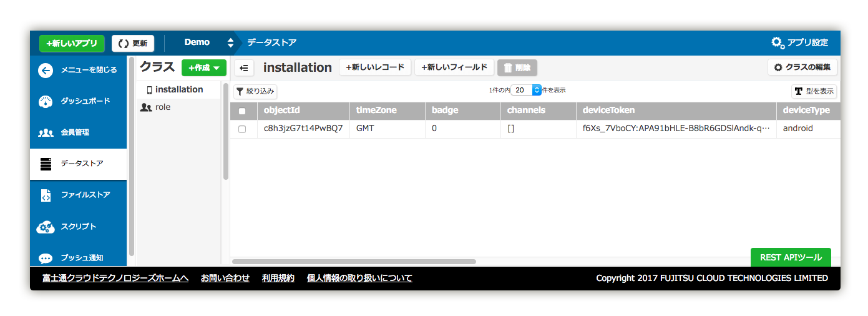The image size is (868, 316).
Task: Click the gear icon on クラスの編集
Action: click(778, 67)
